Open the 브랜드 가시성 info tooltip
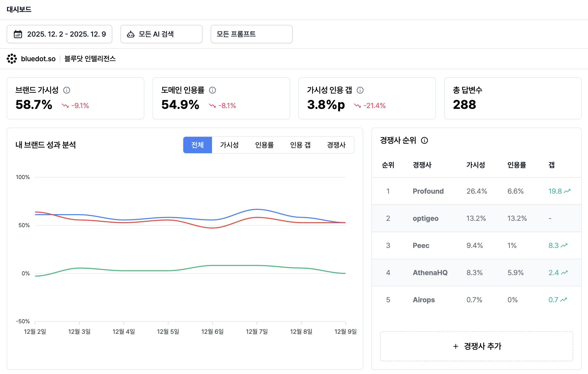Screen dimensions: 588x374 [67, 90]
